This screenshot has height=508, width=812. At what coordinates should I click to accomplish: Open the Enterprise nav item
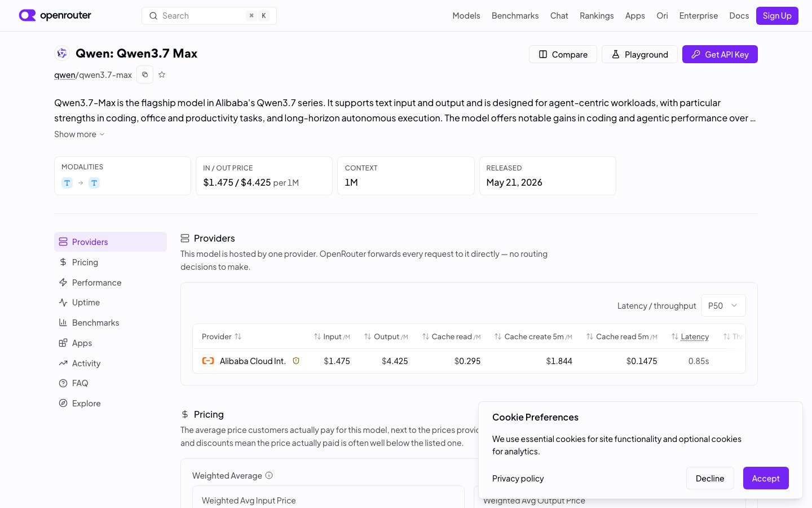698,16
